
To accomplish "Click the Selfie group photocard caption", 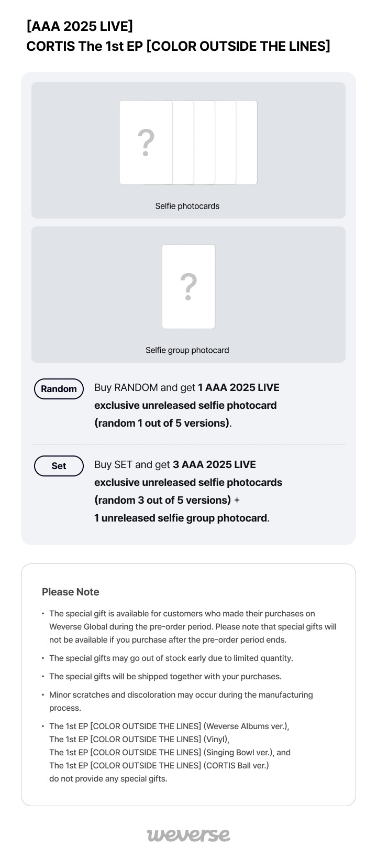I will 187,350.
